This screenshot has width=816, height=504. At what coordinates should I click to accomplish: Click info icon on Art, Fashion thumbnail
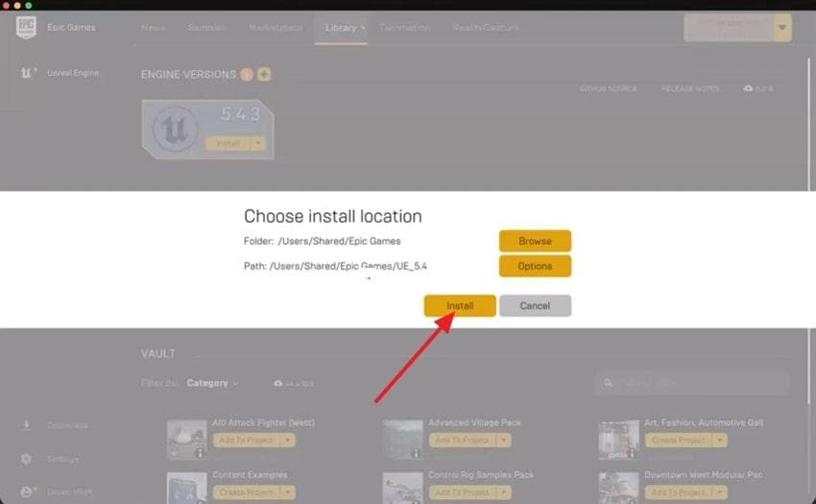click(632, 453)
